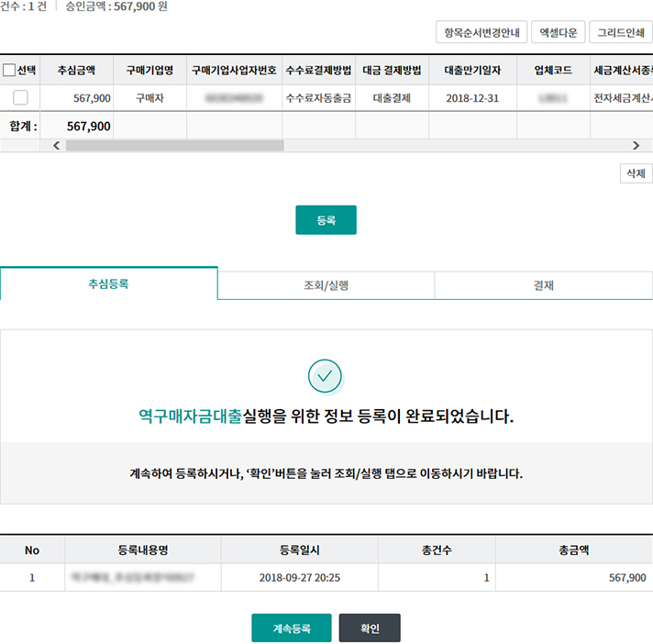The image size is (653, 644).
Task: Click the circular checkmark completion icon
Action: click(326, 376)
